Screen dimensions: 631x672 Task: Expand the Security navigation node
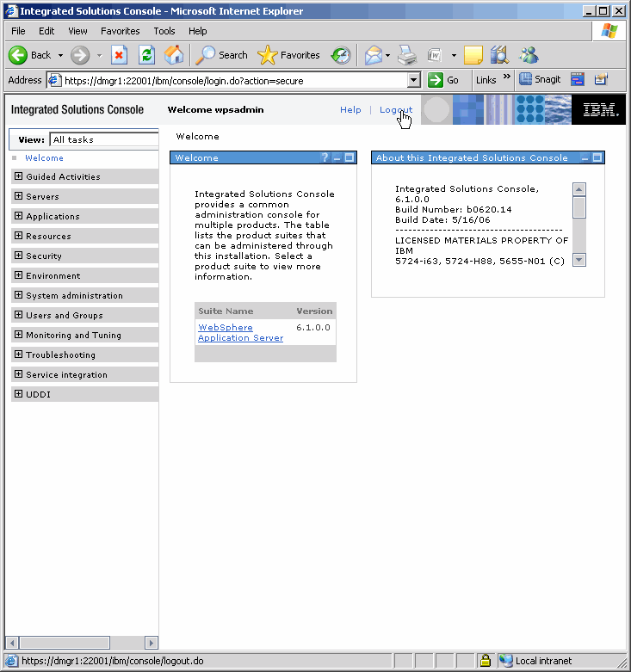(x=19, y=256)
